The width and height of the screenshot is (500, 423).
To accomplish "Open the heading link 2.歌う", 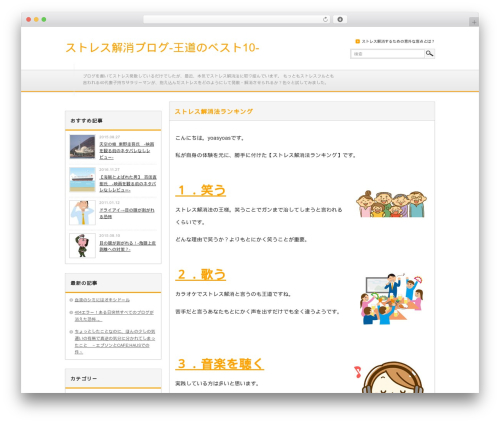I will click(x=201, y=275).
